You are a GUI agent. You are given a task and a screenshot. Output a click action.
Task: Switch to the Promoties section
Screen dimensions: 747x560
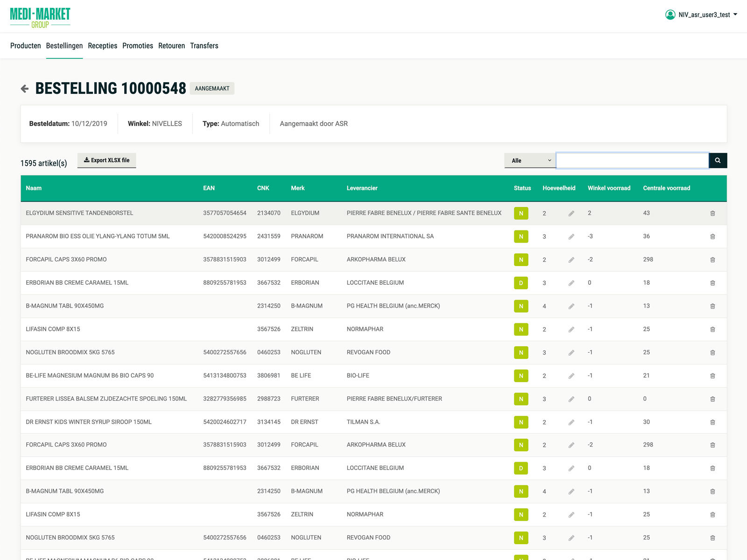(137, 46)
